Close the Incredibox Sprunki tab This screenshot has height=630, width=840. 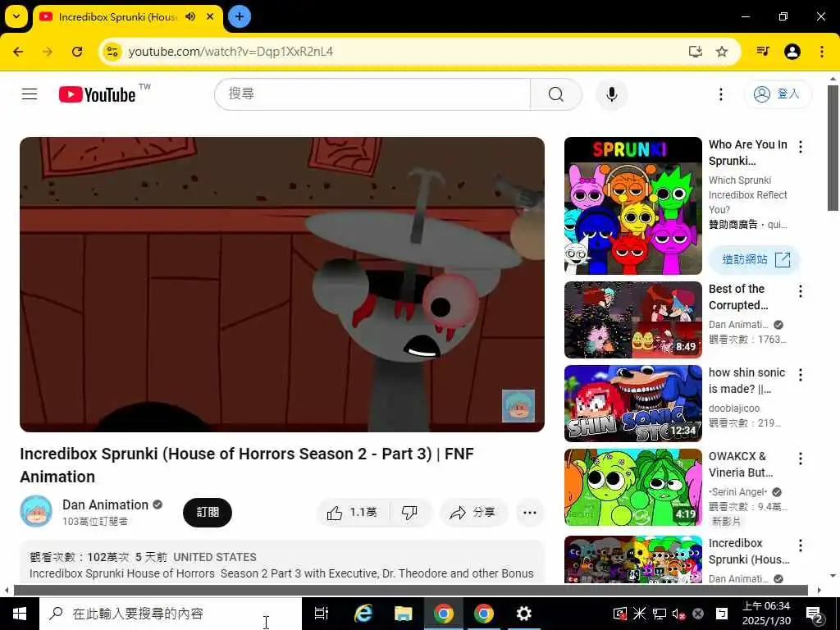click(x=210, y=16)
